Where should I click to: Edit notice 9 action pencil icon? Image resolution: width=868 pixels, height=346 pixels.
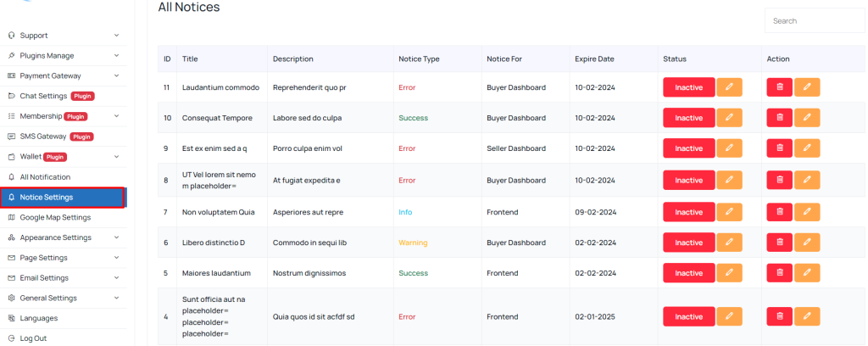(807, 148)
